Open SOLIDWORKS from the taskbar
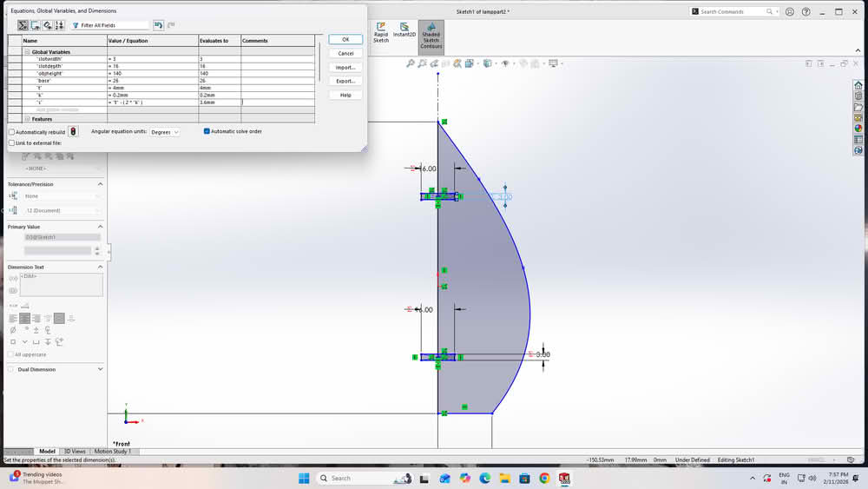Screen dimensions: 868x489 point(564,478)
